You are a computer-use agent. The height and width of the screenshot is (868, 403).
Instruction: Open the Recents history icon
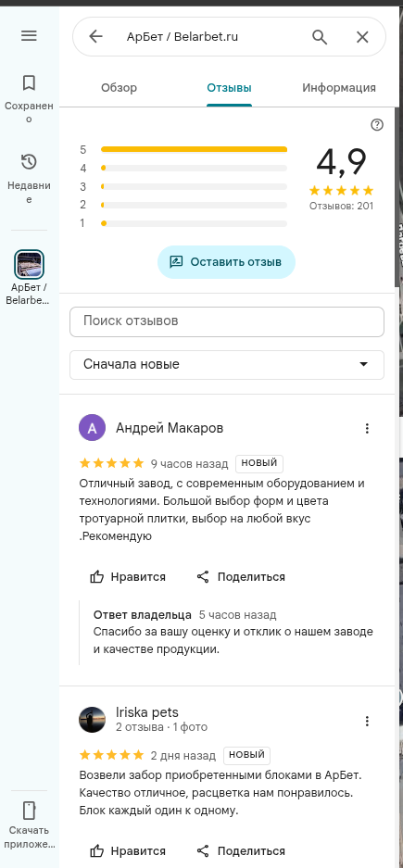coord(29,162)
